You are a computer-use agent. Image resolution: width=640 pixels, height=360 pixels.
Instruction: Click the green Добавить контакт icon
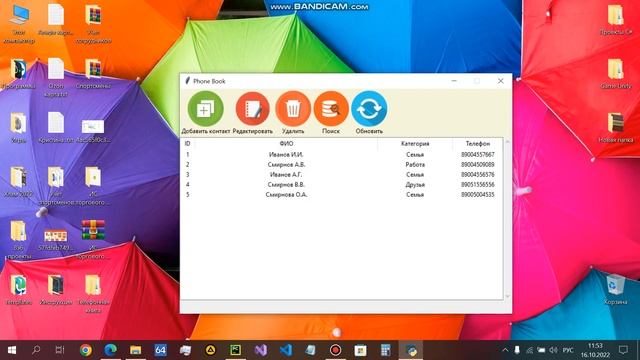coord(205,109)
